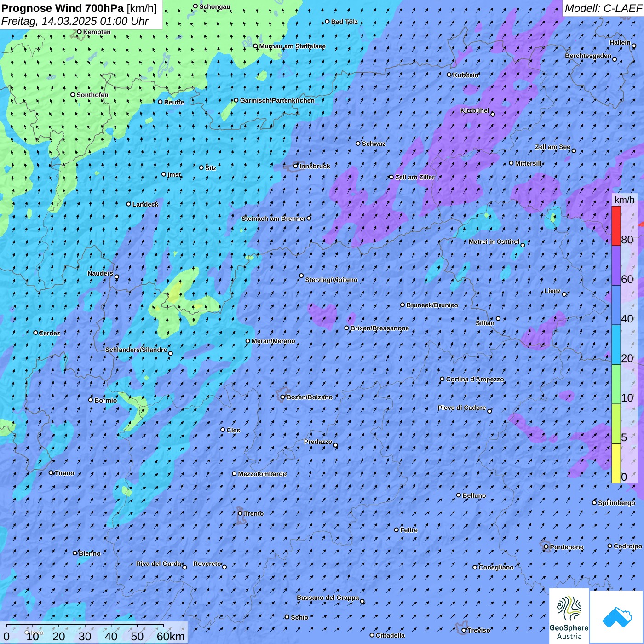Viewport: 644px width, 644px height.
Task: Click the Riva del Garda city label
Action: (159, 563)
